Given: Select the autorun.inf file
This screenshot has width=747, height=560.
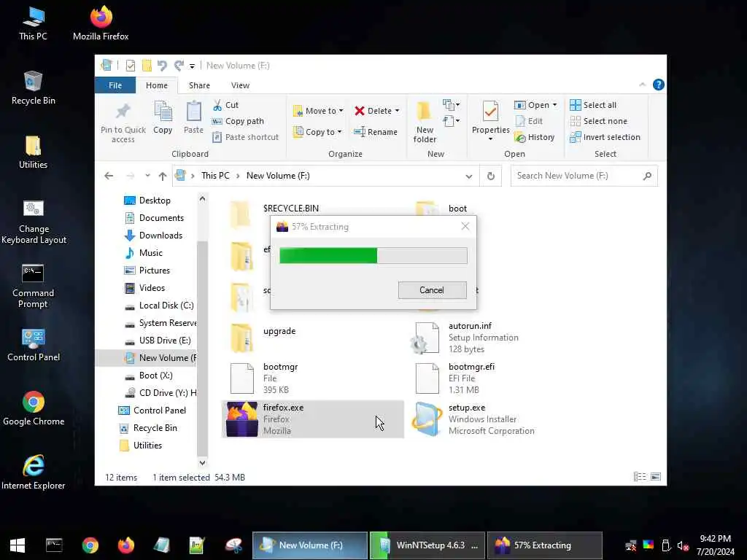Looking at the screenshot, I should 498,337.
